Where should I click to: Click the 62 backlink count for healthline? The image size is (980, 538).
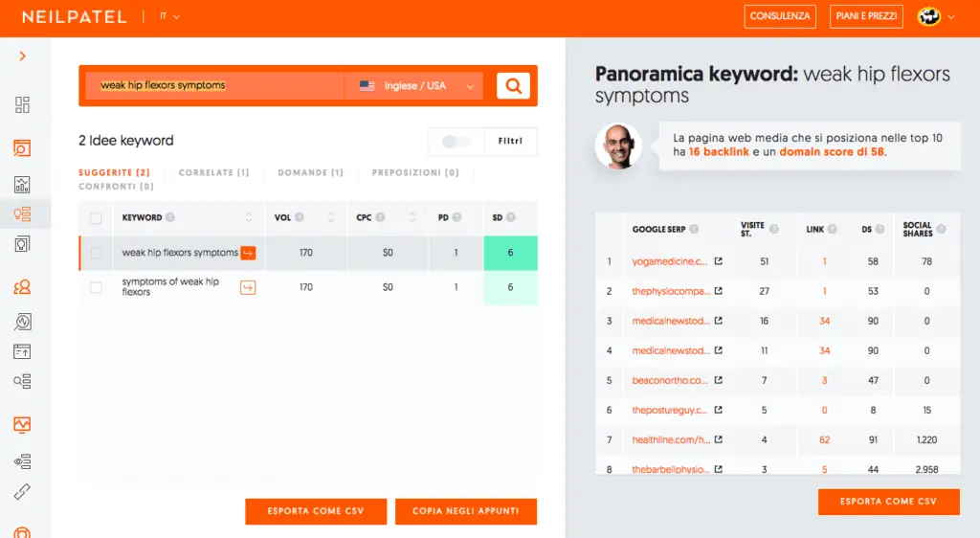(824, 440)
